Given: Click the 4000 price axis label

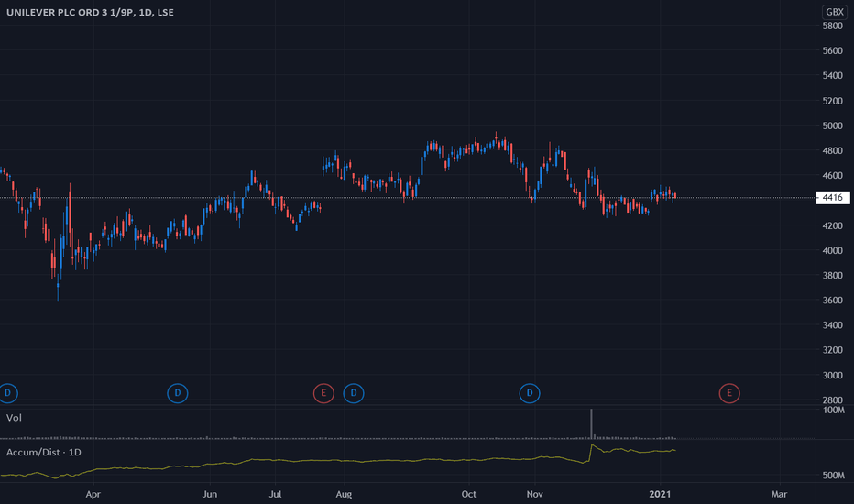Looking at the screenshot, I should 833,251.
